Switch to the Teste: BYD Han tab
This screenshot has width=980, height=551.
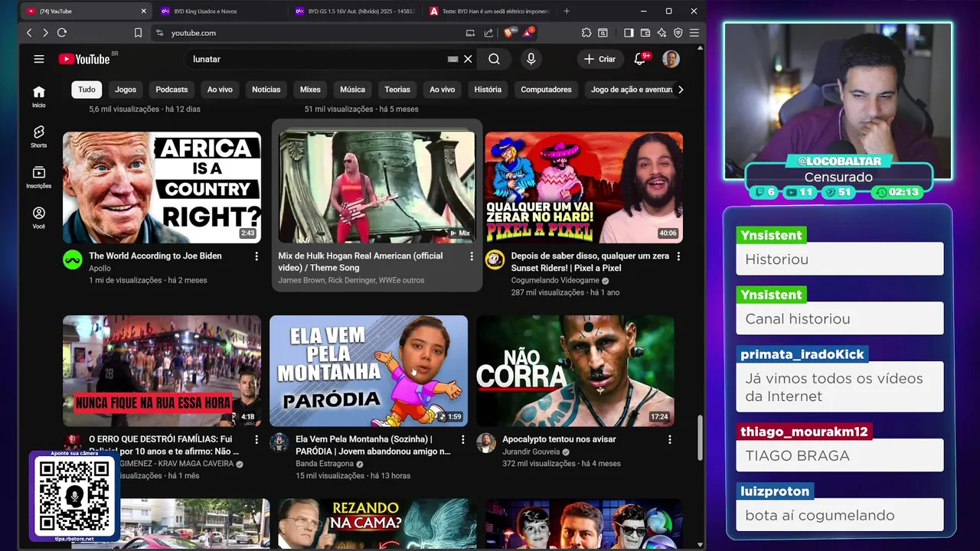pos(490,11)
